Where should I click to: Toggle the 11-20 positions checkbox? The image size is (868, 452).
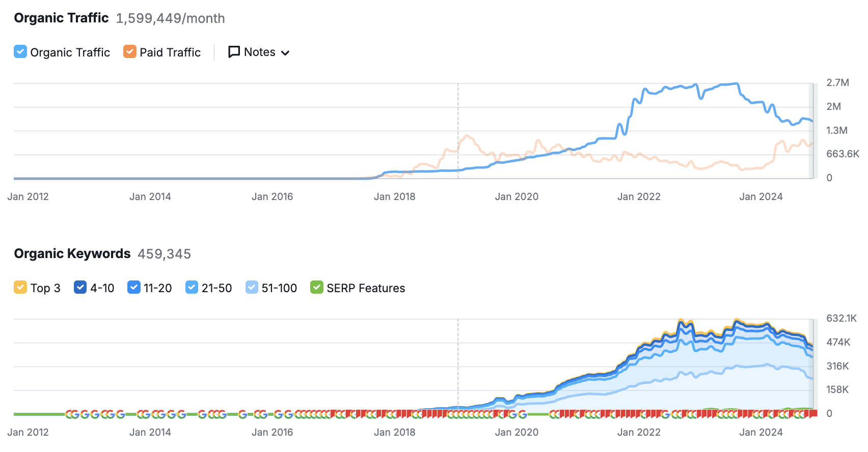tap(133, 288)
